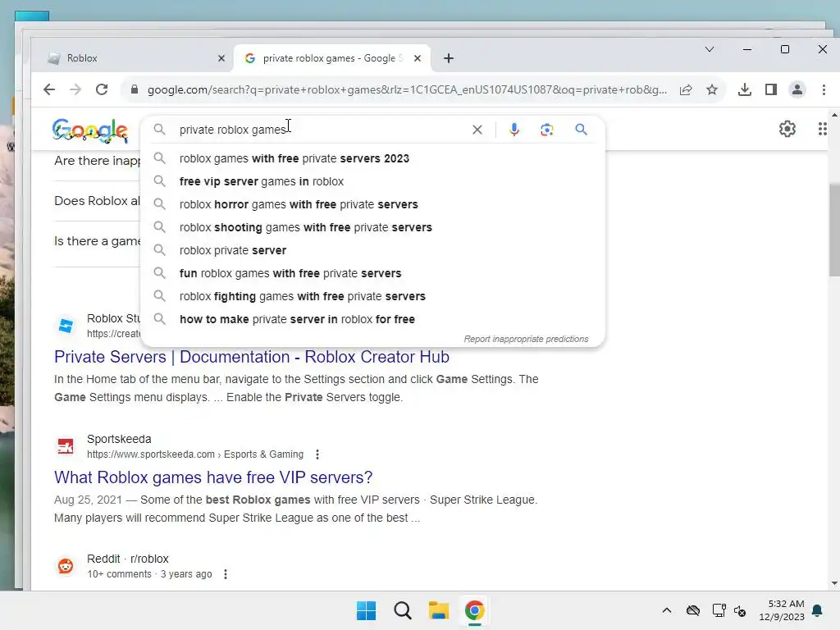Viewport: 840px width, 630px height.
Task: Select suggestion roblox fighting games with free private servers
Action: point(373,297)
